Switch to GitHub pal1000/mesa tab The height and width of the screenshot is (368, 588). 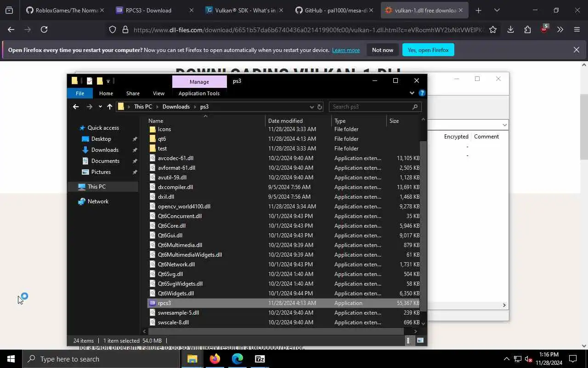click(x=335, y=10)
